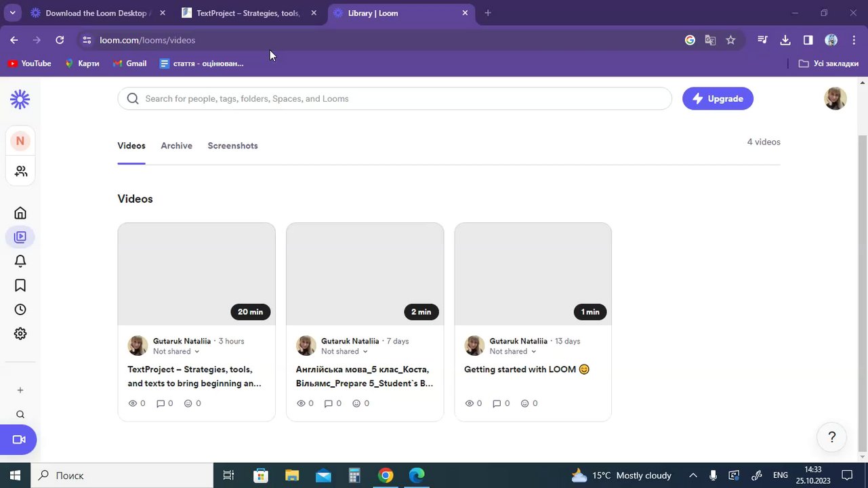Open File Explorer from the taskbar
Image resolution: width=868 pixels, height=488 pixels.
292,475
